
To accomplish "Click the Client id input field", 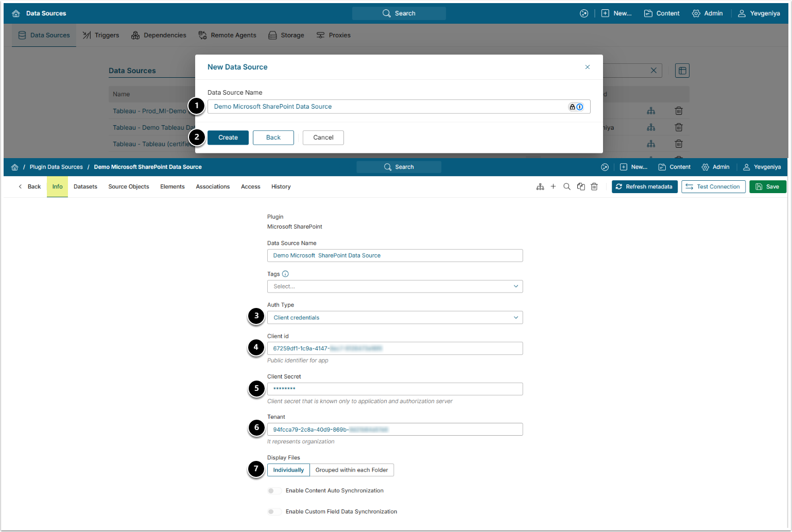I will (395, 349).
